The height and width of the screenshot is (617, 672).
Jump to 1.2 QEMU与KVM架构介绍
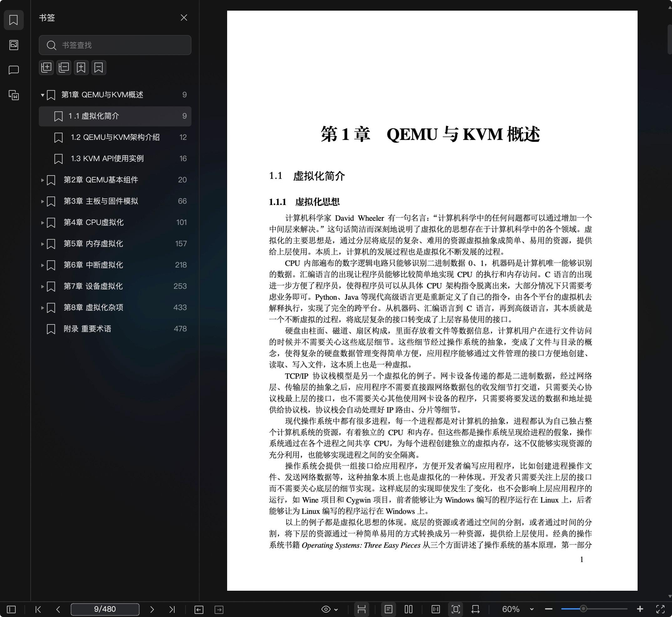(x=115, y=137)
